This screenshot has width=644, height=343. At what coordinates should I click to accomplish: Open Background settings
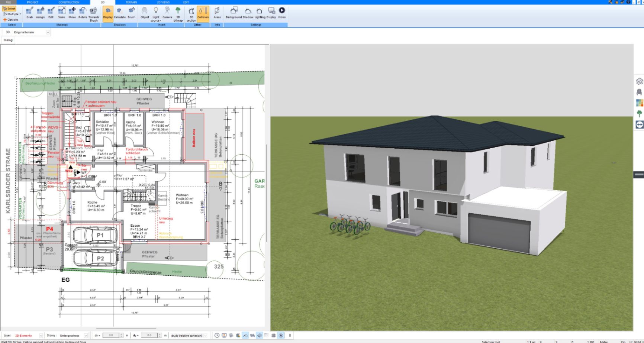point(234,13)
